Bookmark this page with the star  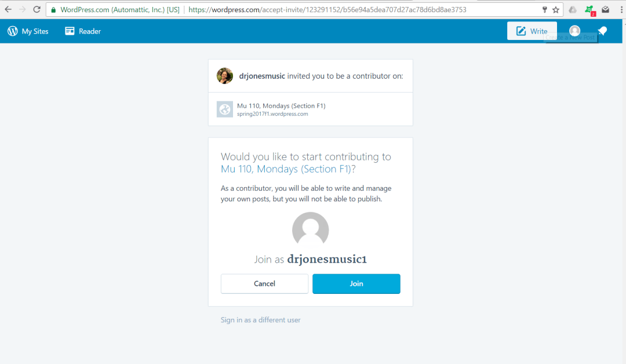(556, 10)
